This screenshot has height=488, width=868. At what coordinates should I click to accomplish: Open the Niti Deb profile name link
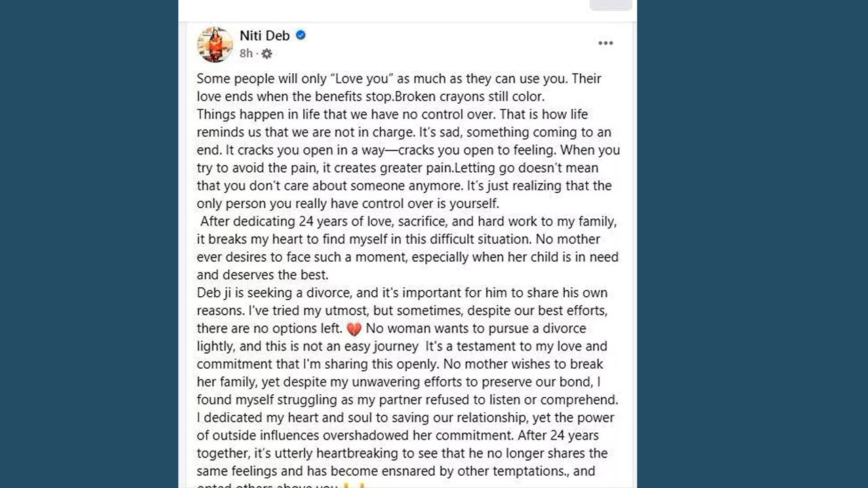(x=264, y=35)
